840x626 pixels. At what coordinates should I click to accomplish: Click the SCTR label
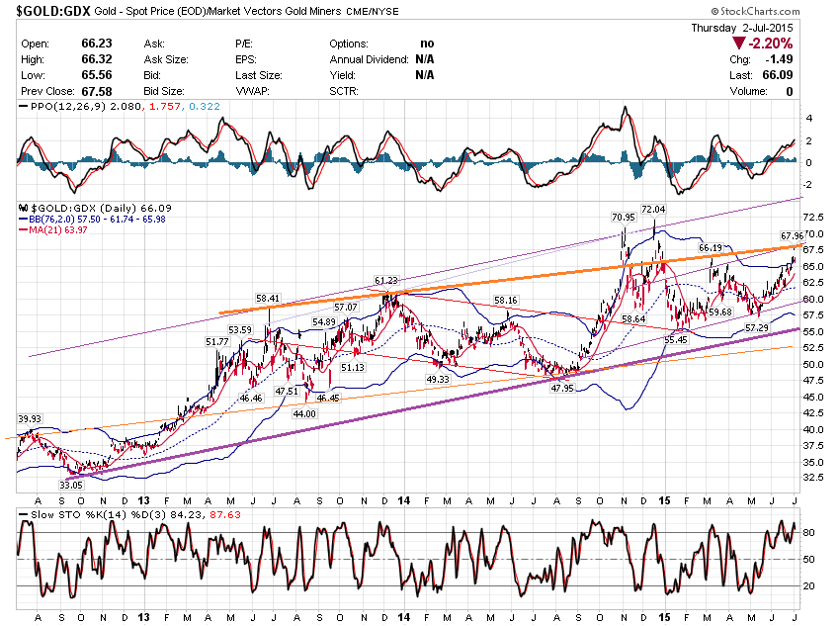pyautogui.click(x=344, y=91)
